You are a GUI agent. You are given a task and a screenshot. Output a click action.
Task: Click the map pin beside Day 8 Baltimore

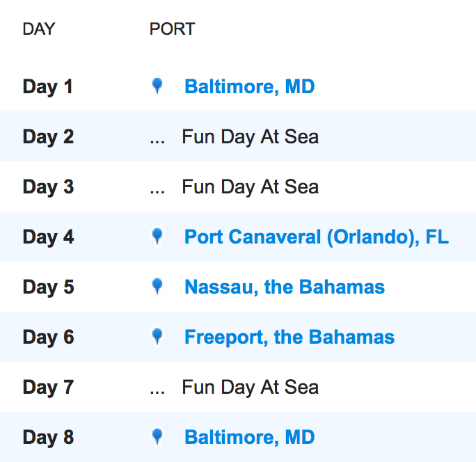coord(157,436)
